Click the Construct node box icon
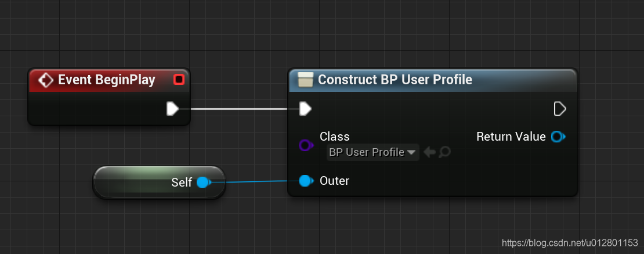 (x=305, y=80)
